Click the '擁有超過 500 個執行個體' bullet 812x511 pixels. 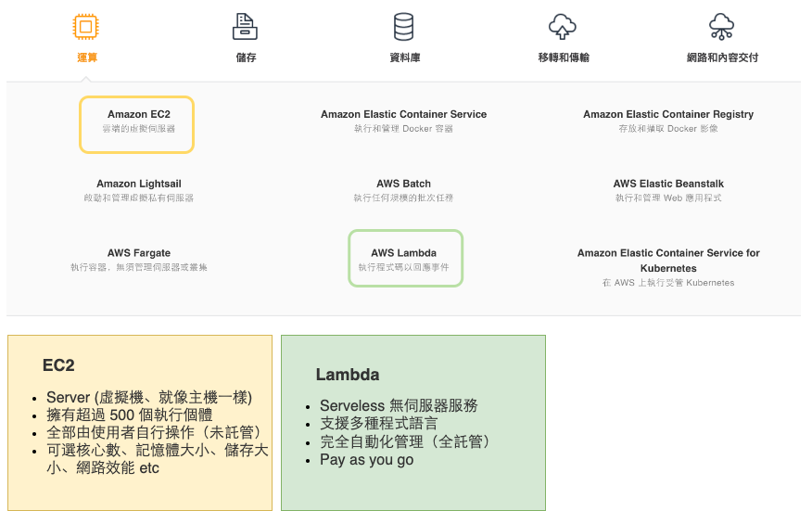coord(130,415)
